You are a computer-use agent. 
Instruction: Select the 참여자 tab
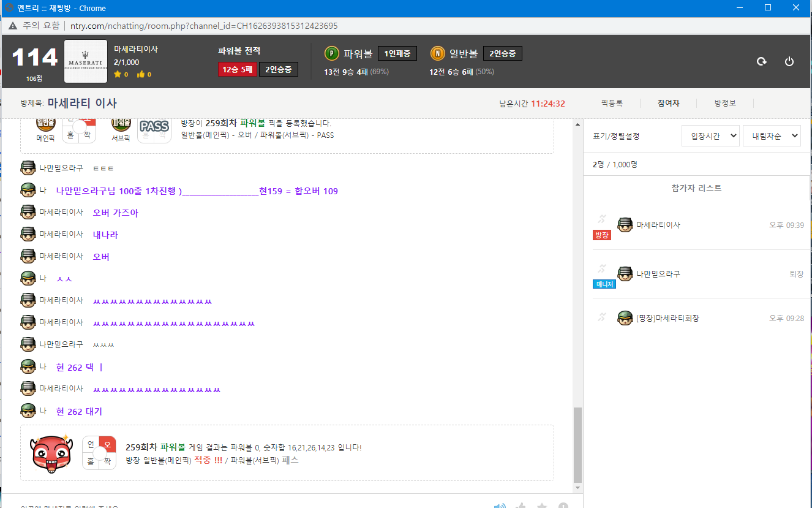coord(669,104)
